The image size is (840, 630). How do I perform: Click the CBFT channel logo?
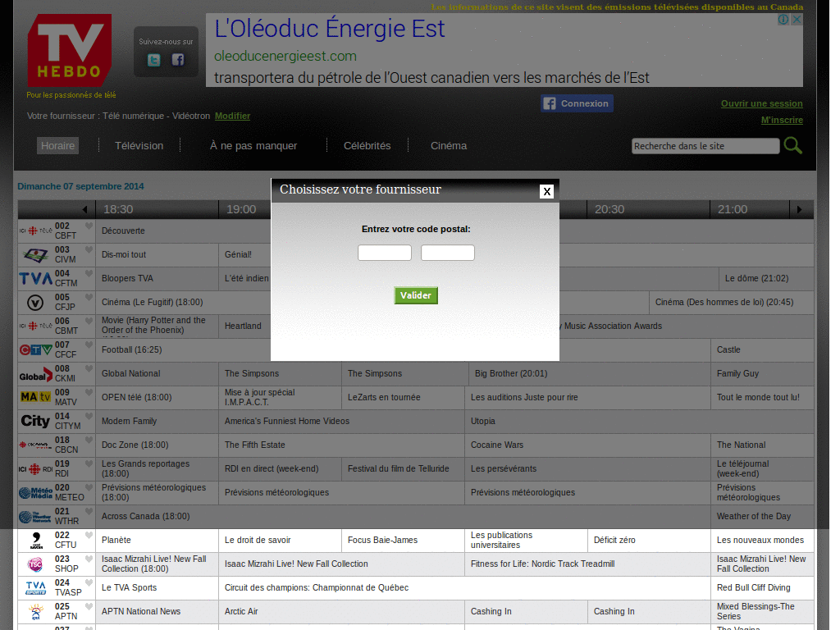pyautogui.click(x=36, y=231)
